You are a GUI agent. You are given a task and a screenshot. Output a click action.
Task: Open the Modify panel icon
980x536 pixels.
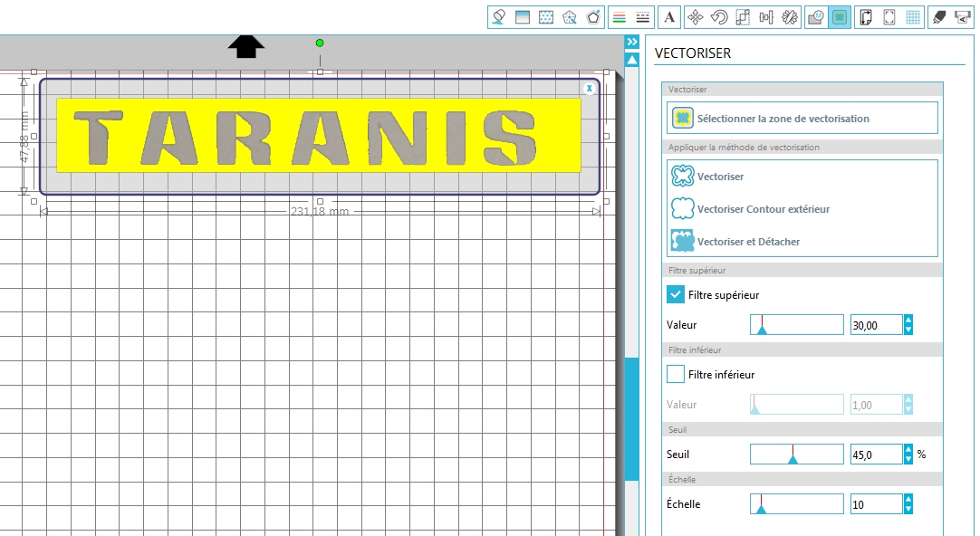[x=816, y=17]
